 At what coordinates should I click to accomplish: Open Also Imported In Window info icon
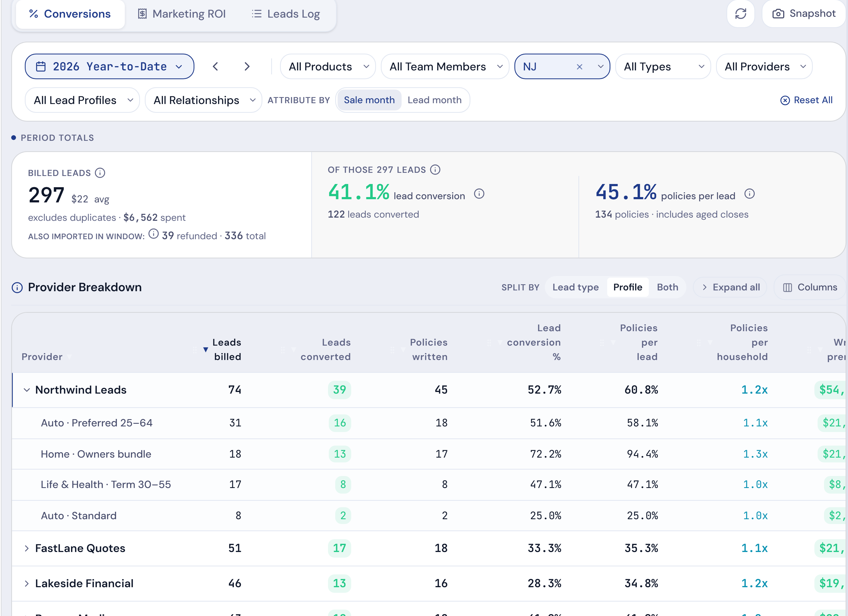(x=153, y=234)
